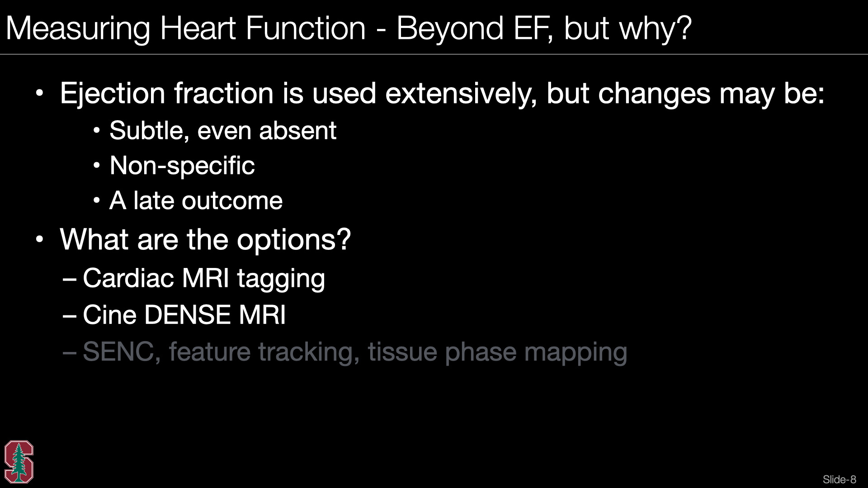This screenshot has width=868, height=488.
Task: Click the words 'tissue phase mapping' in grey text
Action: [497, 352]
